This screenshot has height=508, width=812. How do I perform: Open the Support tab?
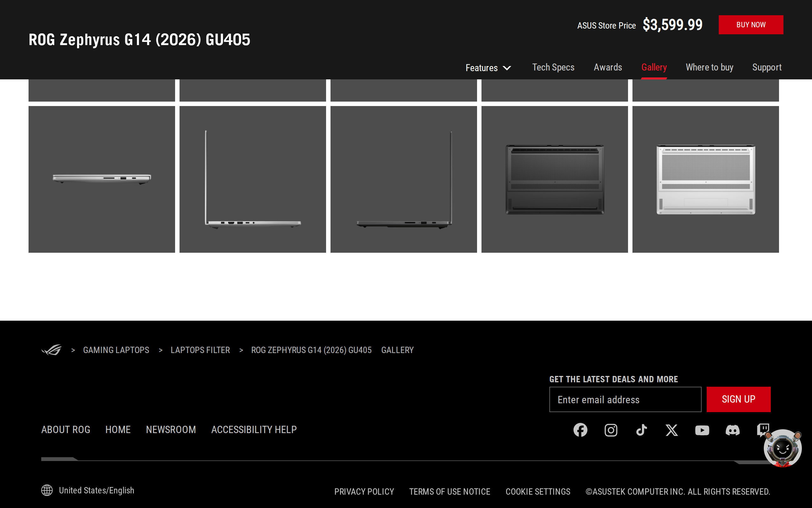(767, 67)
